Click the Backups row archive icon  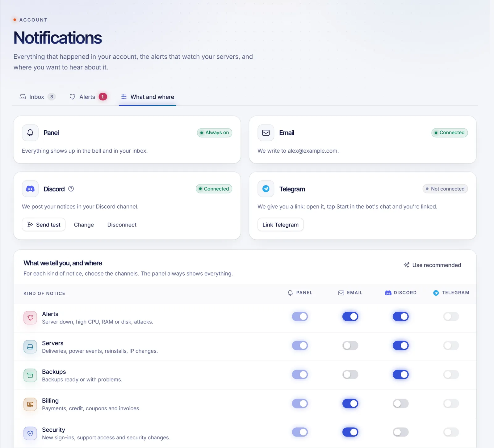30,375
